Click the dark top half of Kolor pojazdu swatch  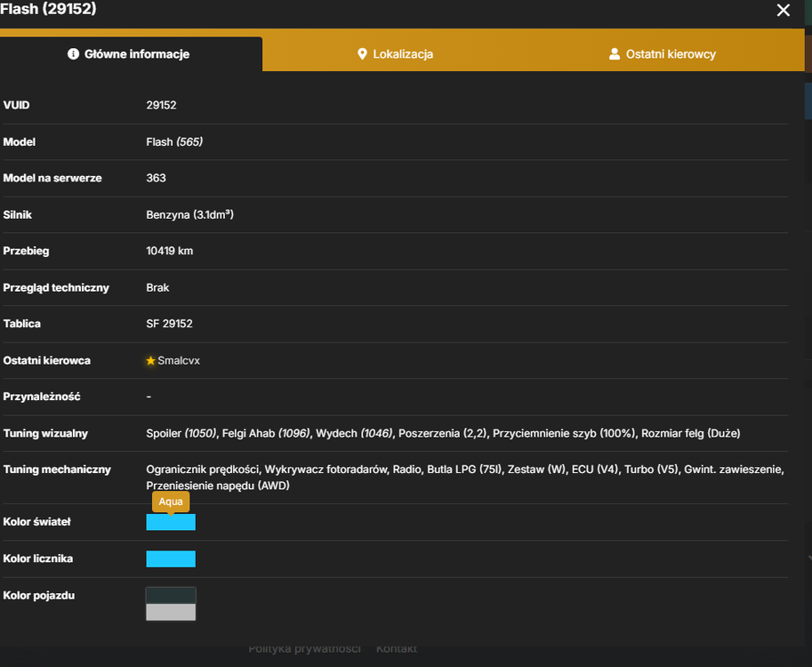click(171, 596)
